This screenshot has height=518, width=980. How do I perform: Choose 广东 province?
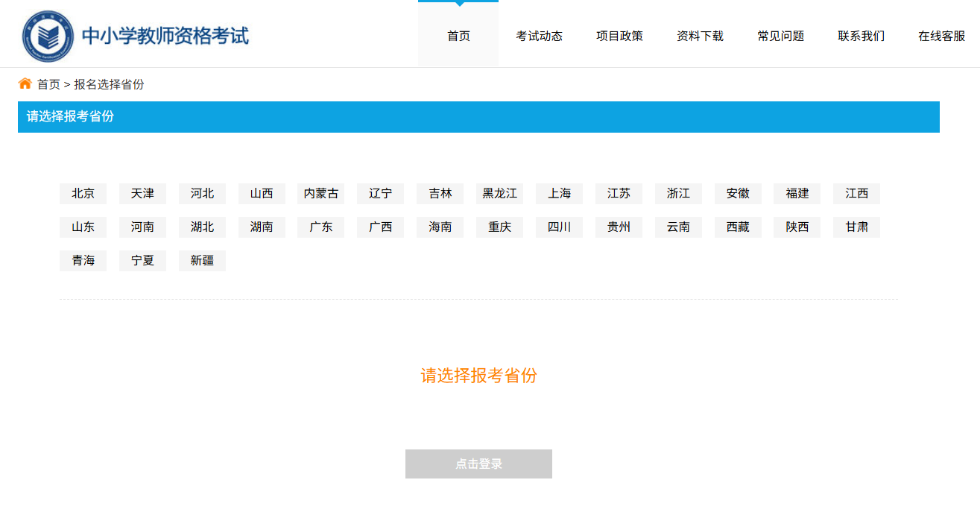coord(320,227)
